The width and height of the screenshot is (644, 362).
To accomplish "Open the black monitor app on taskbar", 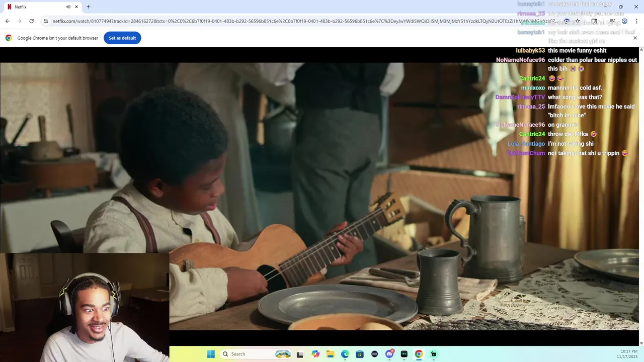I will (x=404, y=354).
